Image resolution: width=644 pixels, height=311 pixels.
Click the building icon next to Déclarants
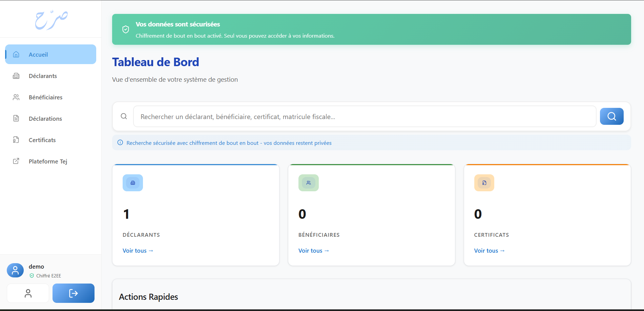click(16, 76)
